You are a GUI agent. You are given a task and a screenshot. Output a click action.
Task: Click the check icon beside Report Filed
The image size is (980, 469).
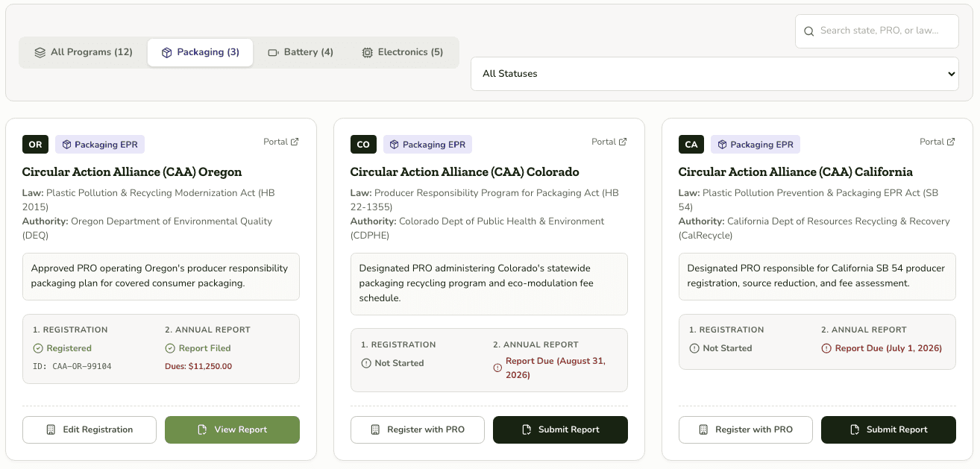(170, 348)
